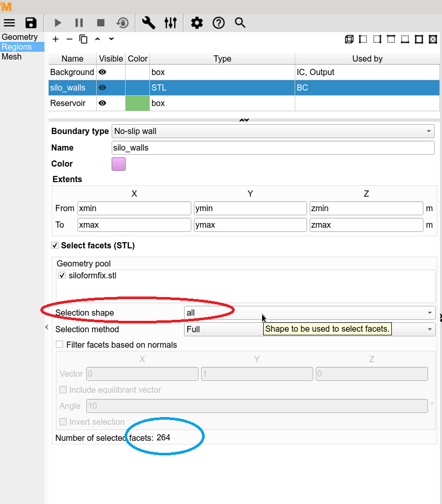The width and height of the screenshot is (442, 504).
Task: Switch to the Mesh pane
Action: click(12, 57)
